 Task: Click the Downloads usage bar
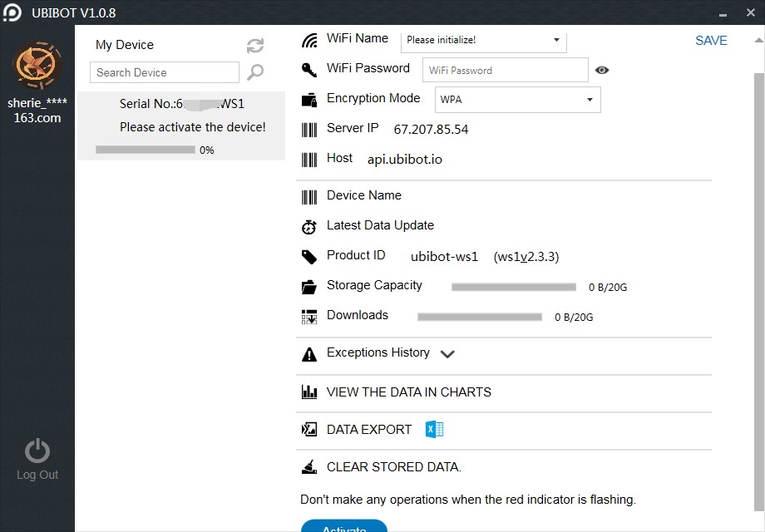[480, 317]
